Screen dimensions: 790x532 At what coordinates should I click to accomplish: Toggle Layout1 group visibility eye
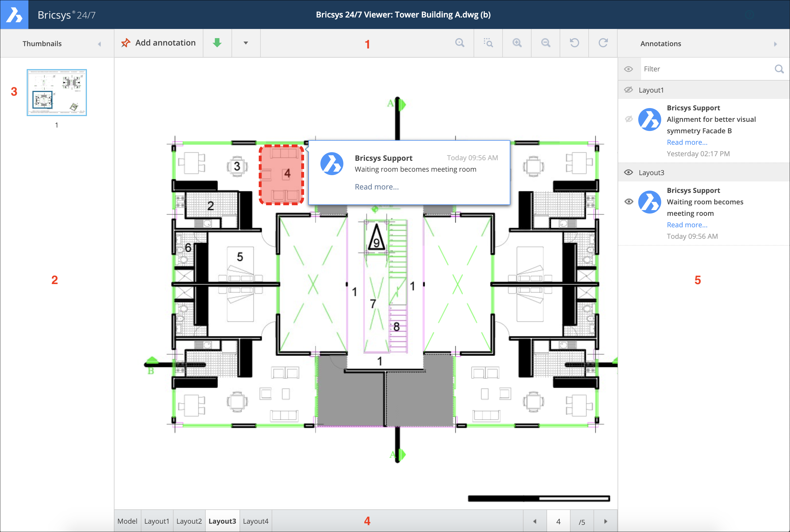[629, 90]
